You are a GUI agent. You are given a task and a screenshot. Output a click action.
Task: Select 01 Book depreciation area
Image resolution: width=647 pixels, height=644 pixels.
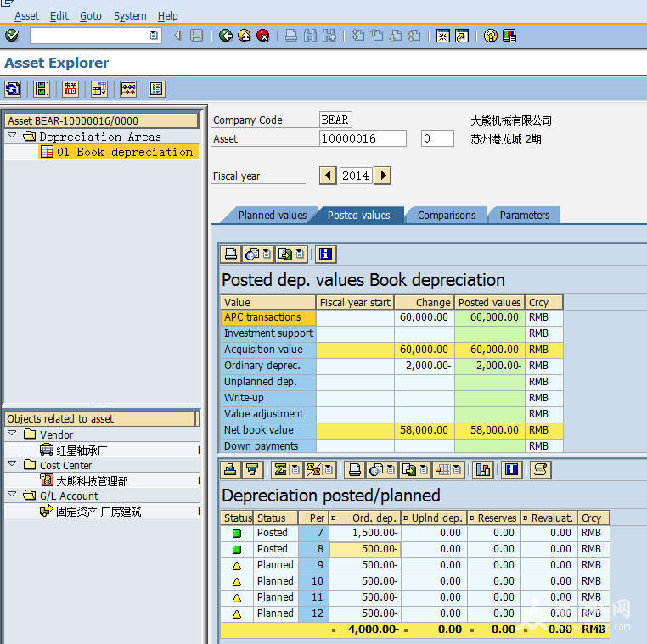point(118,152)
